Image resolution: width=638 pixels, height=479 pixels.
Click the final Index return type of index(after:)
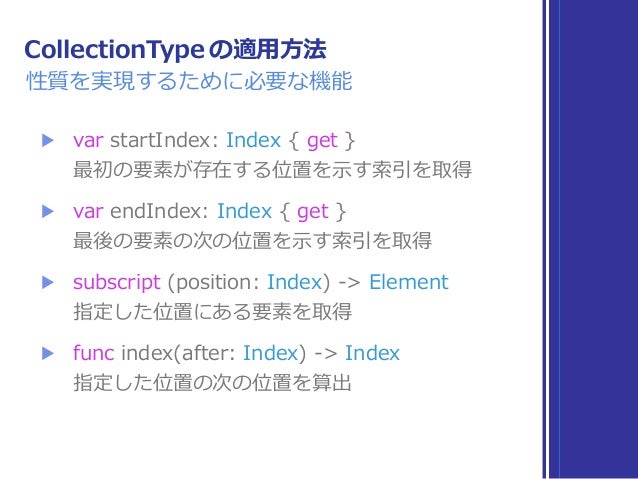tap(372, 353)
